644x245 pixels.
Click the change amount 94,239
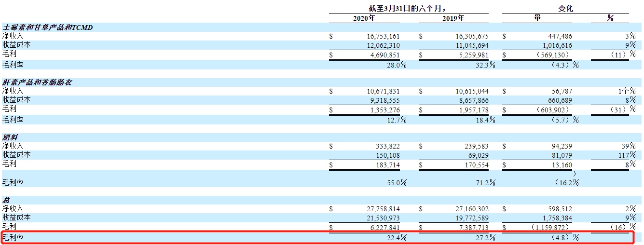562,146
